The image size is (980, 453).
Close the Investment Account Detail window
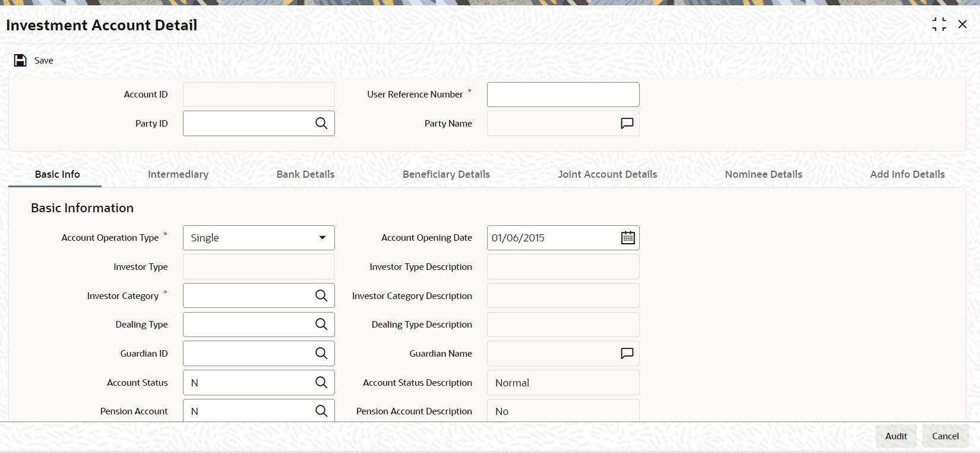tap(962, 24)
